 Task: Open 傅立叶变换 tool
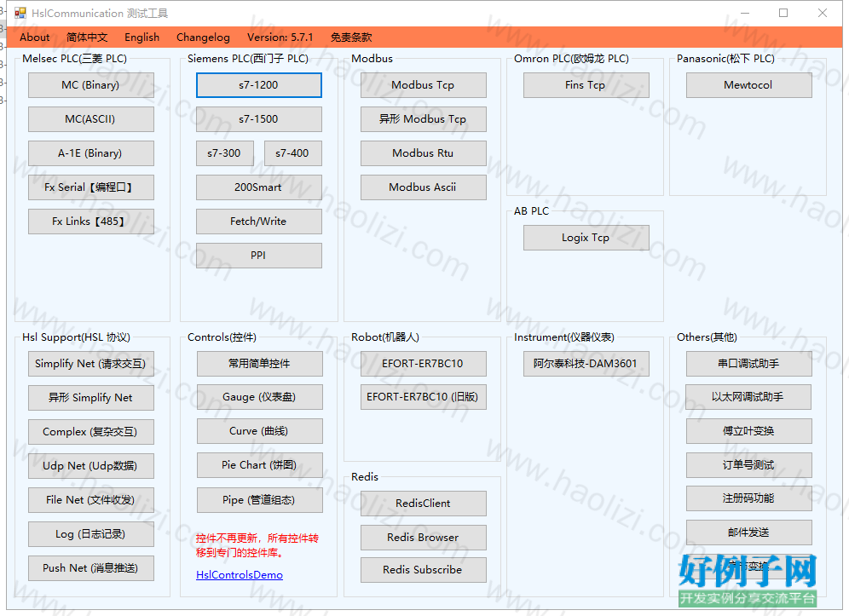pos(748,431)
